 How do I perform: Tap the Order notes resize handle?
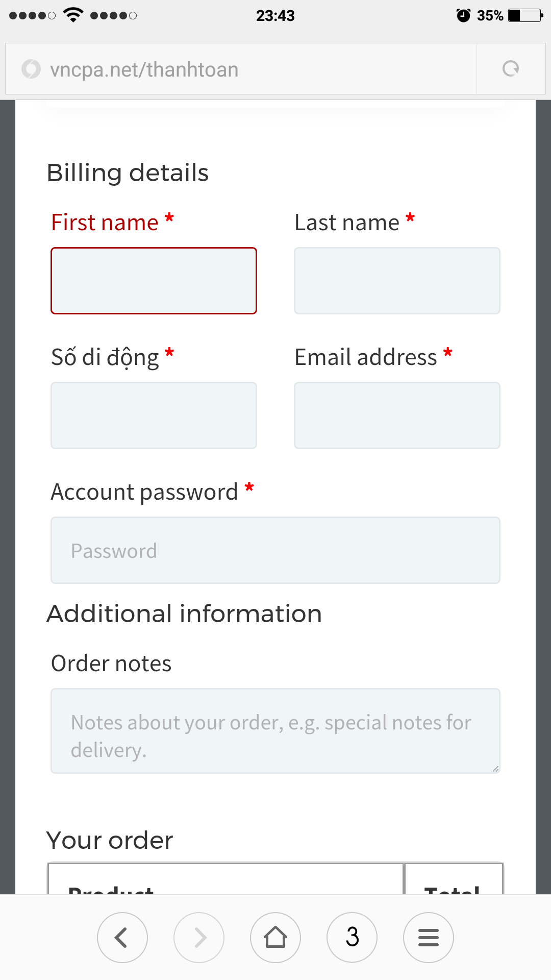point(495,769)
